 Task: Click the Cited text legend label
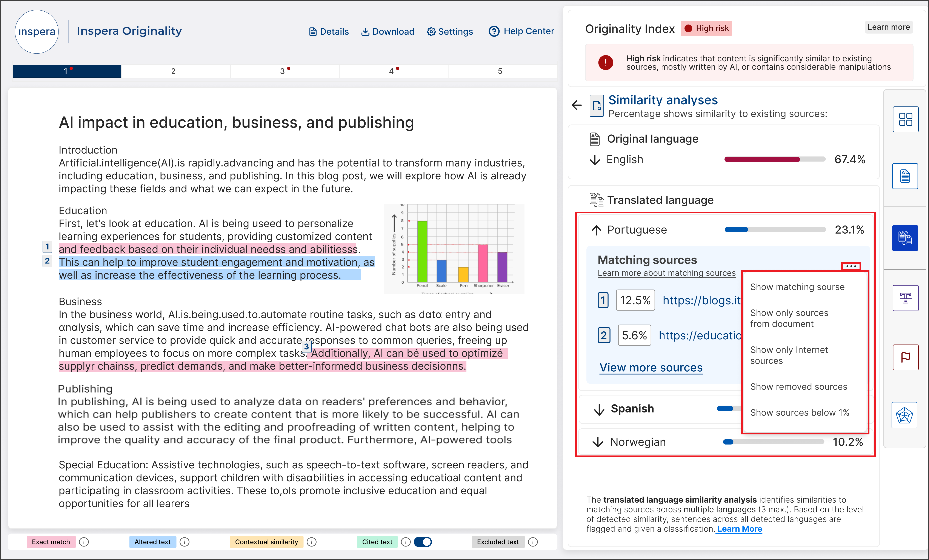(x=377, y=542)
